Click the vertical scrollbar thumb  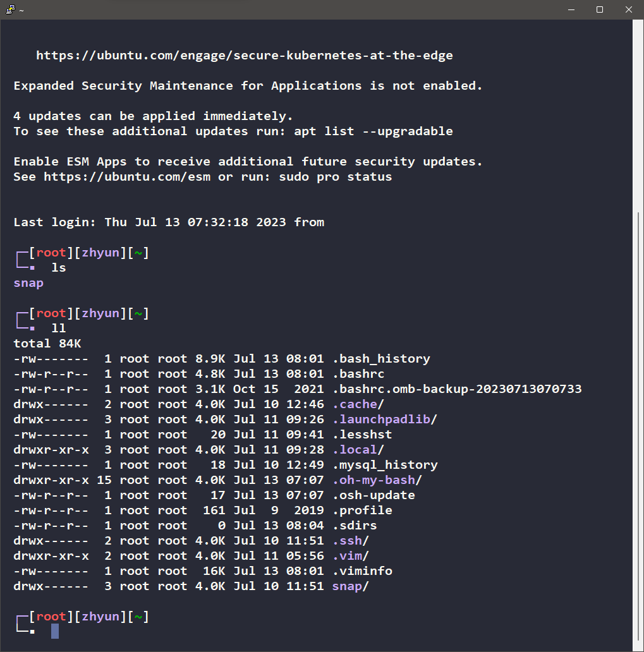pyautogui.click(x=638, y=426)
